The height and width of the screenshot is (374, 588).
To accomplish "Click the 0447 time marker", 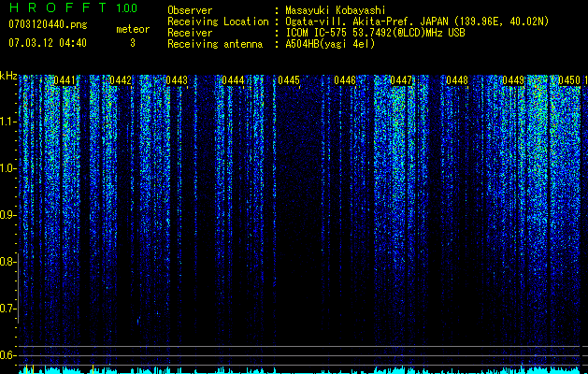I will click(x=401, y=80).
